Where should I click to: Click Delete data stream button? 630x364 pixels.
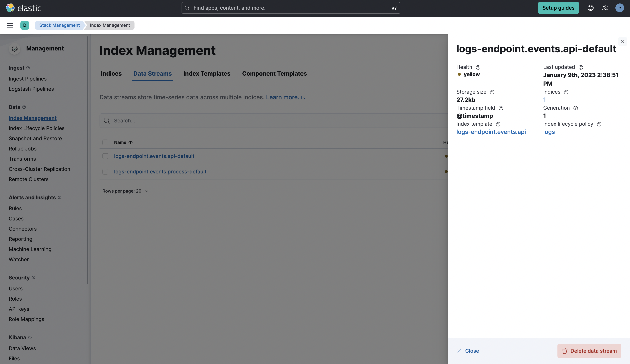pyautogui.click(x=589, y=351)
